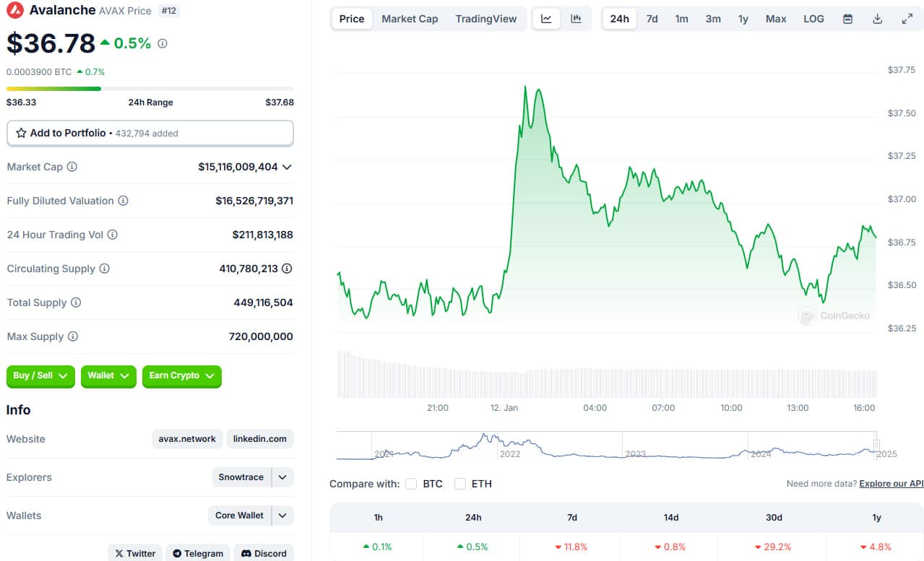Expand the Explorers dropdown arrow

282,477
